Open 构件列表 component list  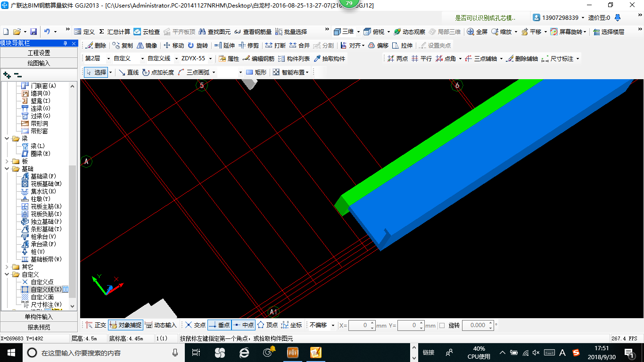294,58
